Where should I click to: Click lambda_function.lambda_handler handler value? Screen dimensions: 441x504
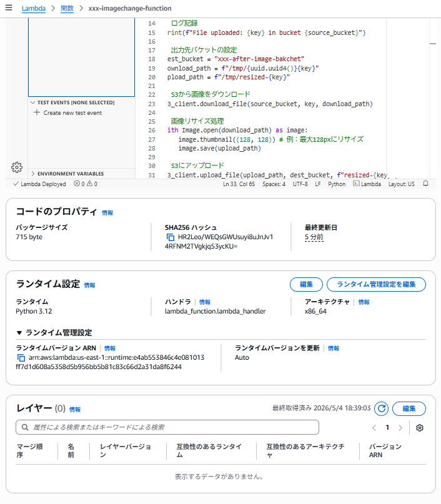coord(215,312)
